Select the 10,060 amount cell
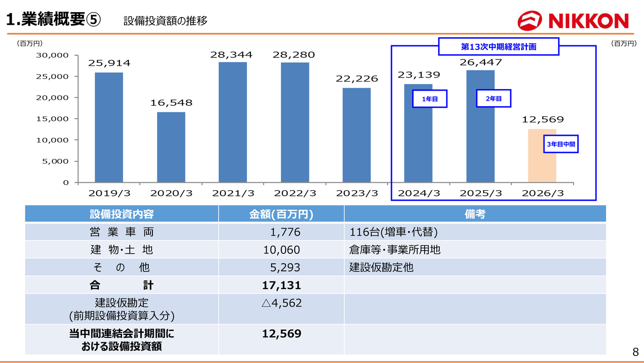The image size is (644, 363). pyautogui.click(x=282, y=250)
